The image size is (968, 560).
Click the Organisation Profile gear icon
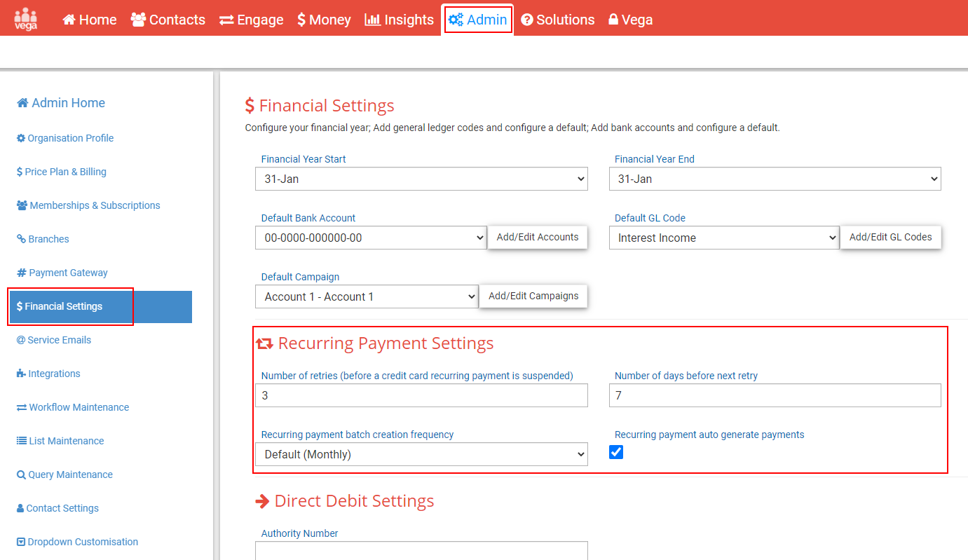21,138
